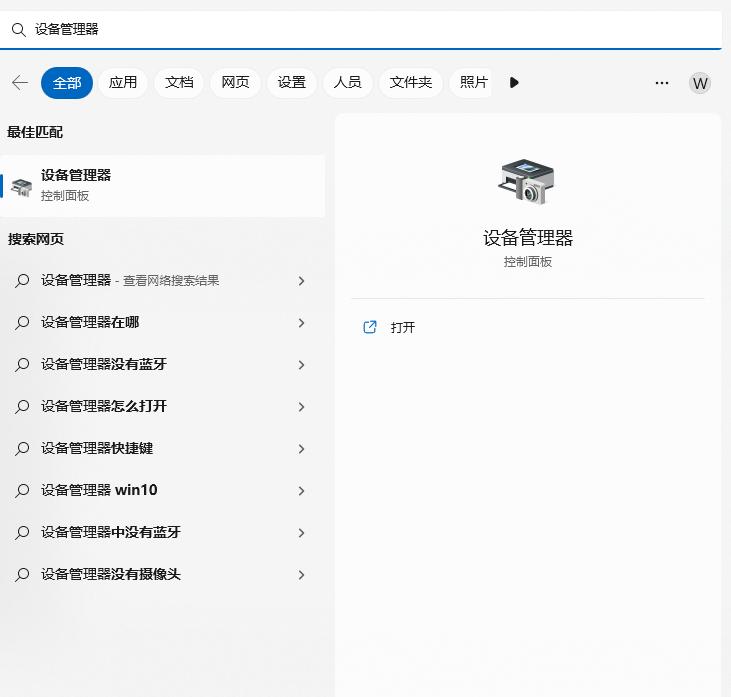Switch to the 文件夹 filter tab
The height and width of the screenshot is (697, 731).
(411, 83)
